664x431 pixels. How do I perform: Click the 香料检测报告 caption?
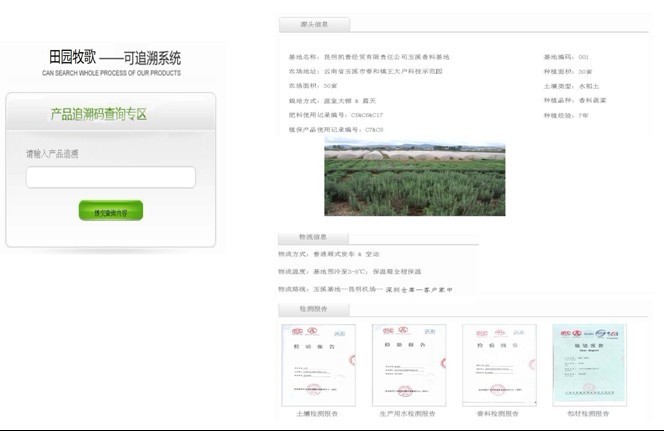coord(498,414)
